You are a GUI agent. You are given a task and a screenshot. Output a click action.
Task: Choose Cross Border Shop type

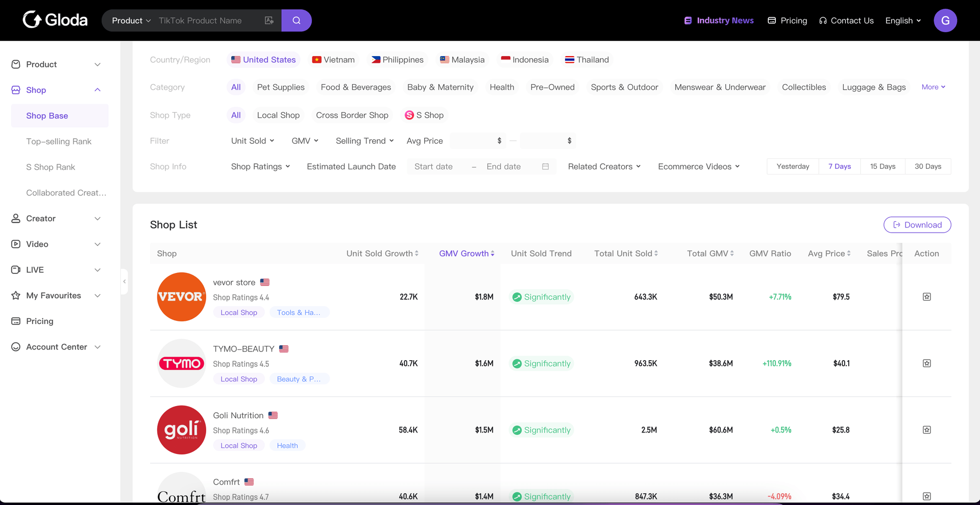click(x=352, y=115)
